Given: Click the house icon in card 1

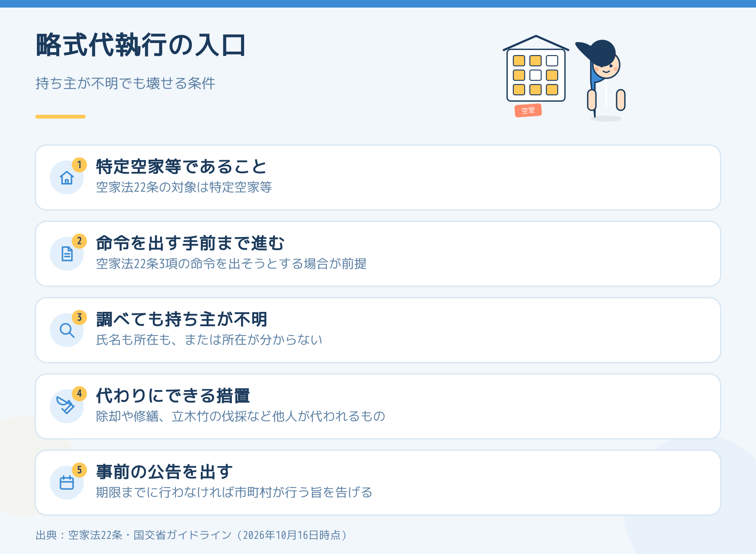Looking at the screenshot, I should [67, 178].
